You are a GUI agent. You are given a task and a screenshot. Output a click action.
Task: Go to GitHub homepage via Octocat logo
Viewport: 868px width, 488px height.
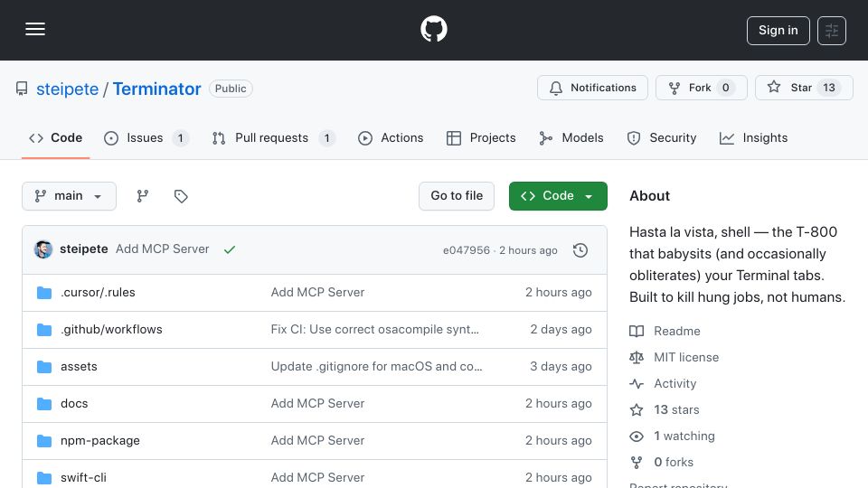point(433,29)
